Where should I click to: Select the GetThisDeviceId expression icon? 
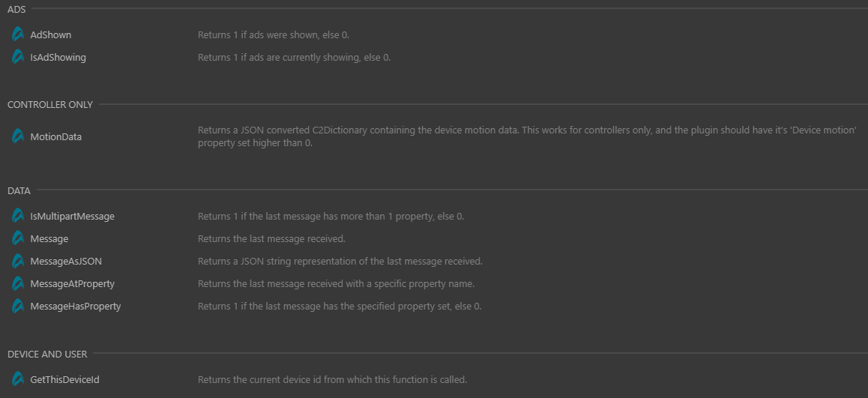(18, 379)
